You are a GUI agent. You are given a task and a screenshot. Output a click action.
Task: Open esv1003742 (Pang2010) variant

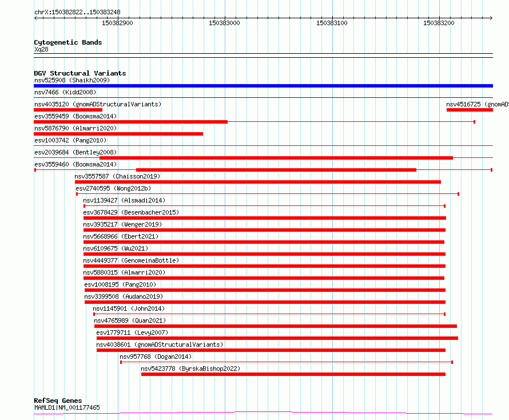click(x=70, y=140)
